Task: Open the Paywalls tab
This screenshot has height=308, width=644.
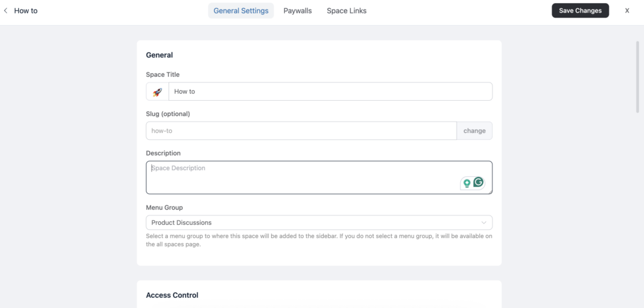Action: pyautogui.click(x=297, y=11)
